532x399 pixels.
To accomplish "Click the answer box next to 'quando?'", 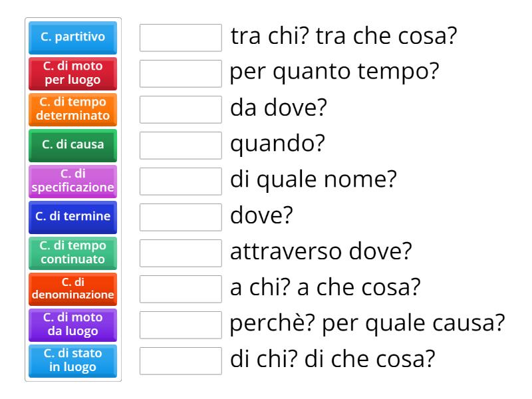I will (x=180, y=144).
